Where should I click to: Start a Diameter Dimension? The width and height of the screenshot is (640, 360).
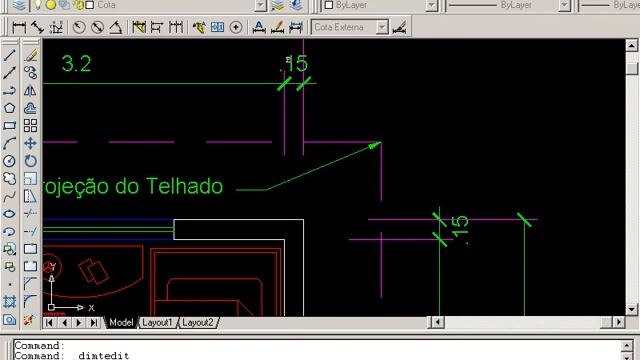[98, 27]
